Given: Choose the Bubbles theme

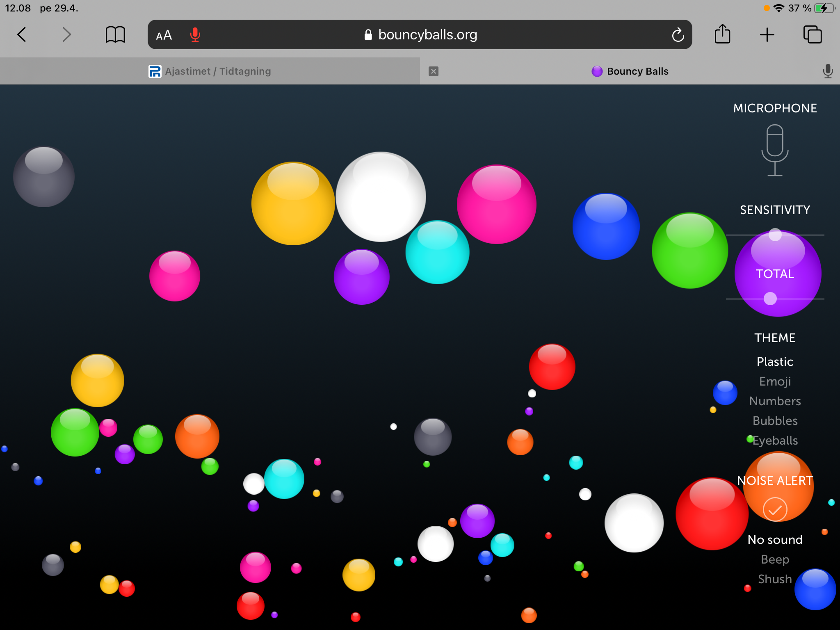Looking at the screenshot, I should (775, 421).
